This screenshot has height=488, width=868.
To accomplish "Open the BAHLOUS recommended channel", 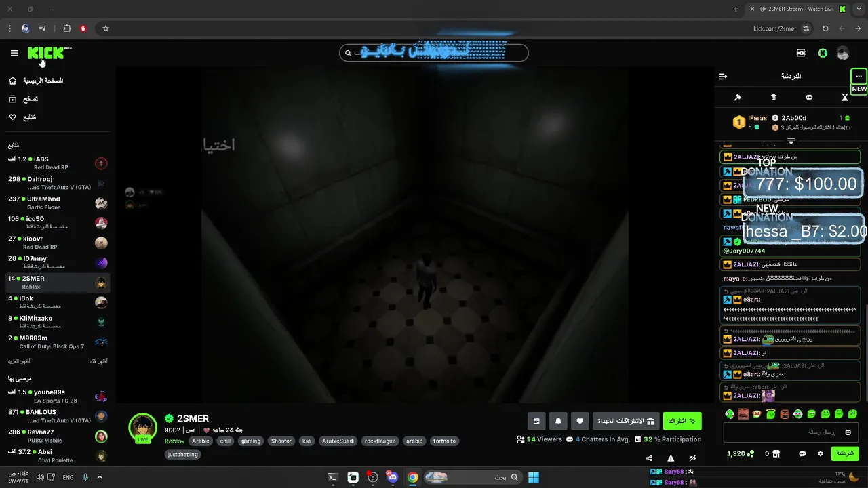I will (58, 415).
